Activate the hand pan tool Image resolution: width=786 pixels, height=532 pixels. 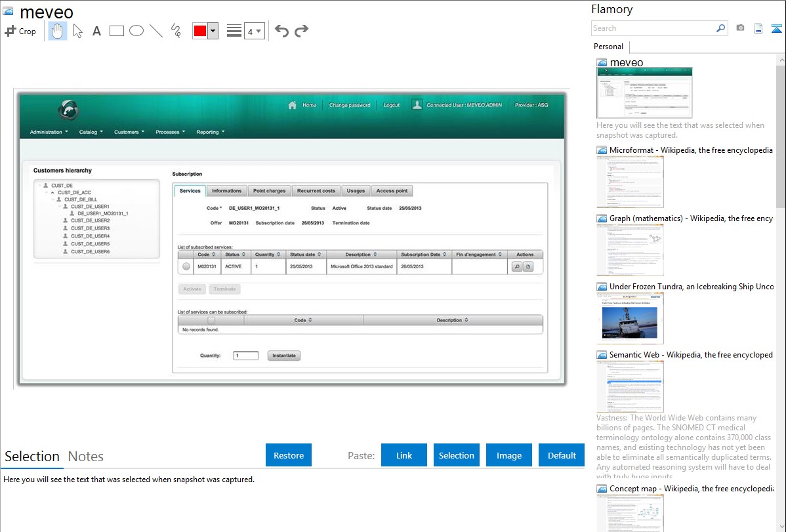click(x=58, y=31)
